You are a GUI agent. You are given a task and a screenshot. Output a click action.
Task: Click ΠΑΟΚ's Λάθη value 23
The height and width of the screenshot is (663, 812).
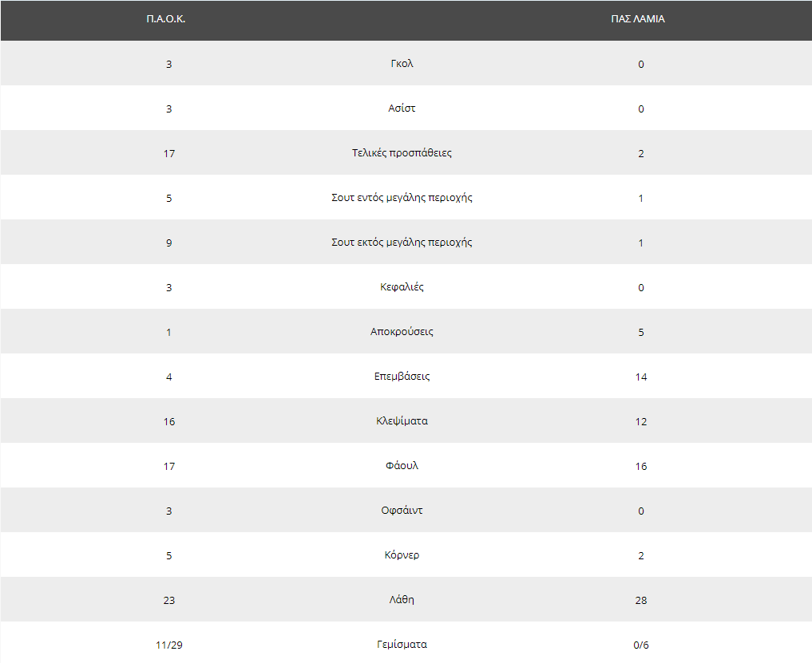pyautogui.click(x=168, y=601)
